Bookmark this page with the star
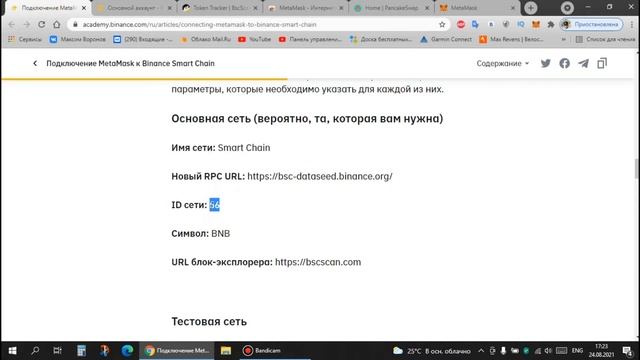 point(442,24)
